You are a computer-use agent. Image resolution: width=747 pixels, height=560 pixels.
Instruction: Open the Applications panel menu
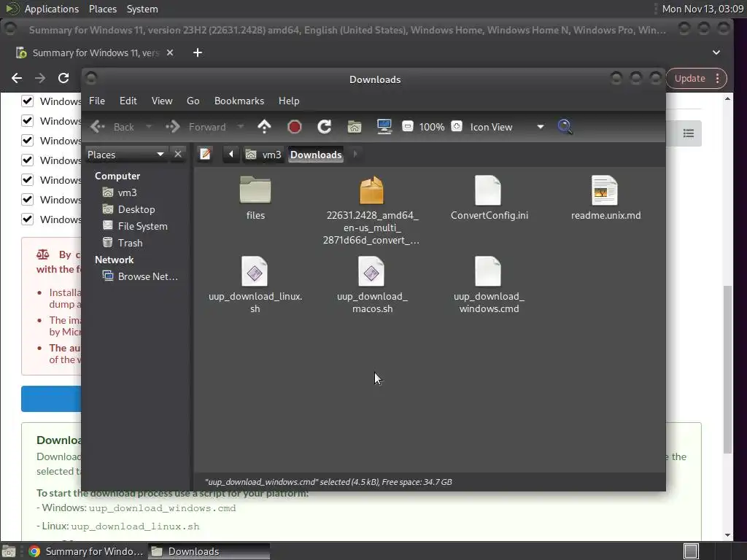[52, 9]
